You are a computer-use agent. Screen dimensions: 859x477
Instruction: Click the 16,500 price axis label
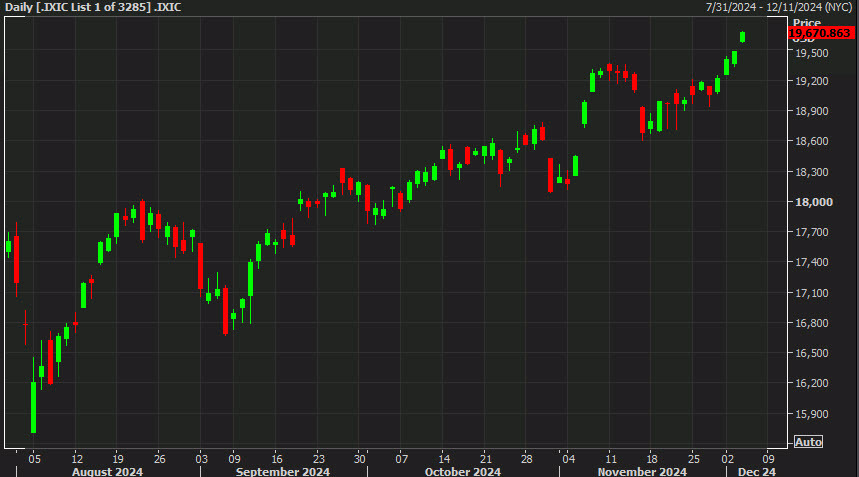pyautogui.click(x=812, y=353)
